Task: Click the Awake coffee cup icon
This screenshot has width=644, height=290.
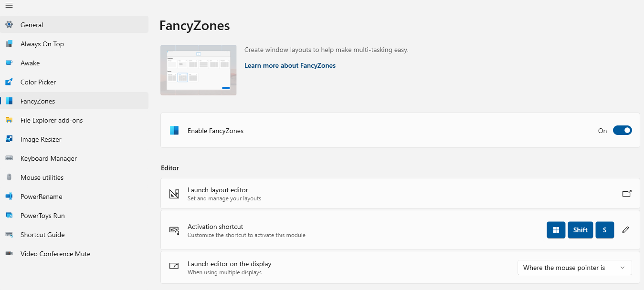Action: (x=9, y=63)
